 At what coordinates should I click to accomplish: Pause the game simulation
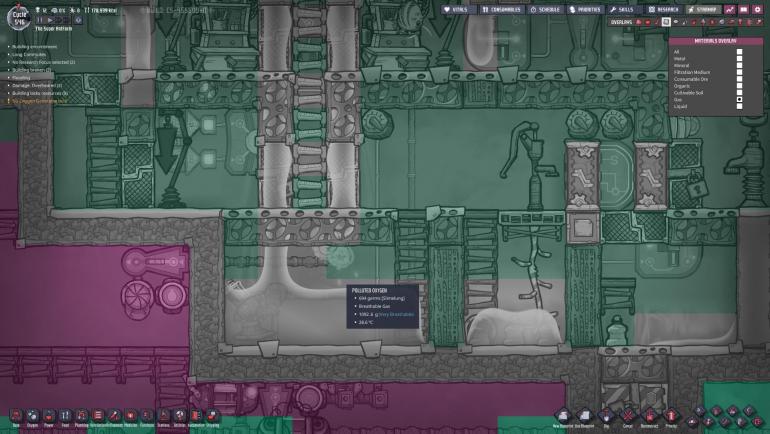coord(40,20)
